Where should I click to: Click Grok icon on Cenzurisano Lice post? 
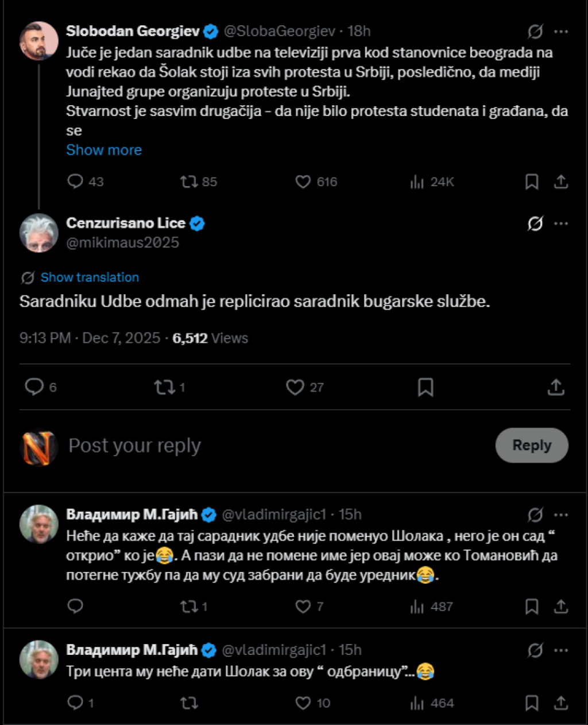click(535, 223)
